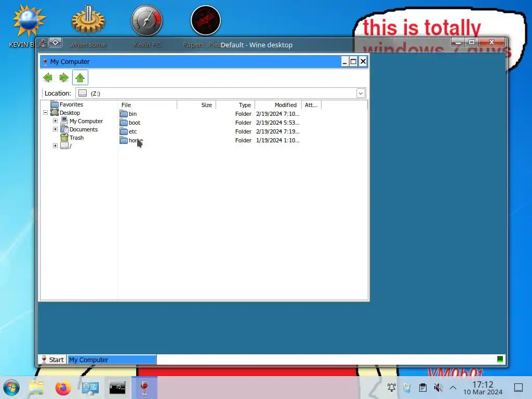Viewport: 532px width, 399px height.
Task: Click the My Computer titlebar wine icon
Action: pyautogui.click(x=45, y=62)
